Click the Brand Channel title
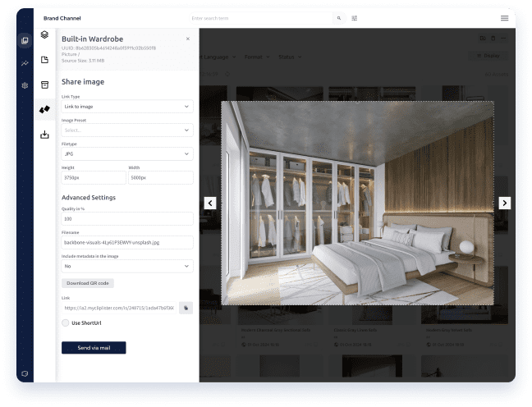Image resolution: width=532 pixels, height=407 pixels. [x=62, y=18]
